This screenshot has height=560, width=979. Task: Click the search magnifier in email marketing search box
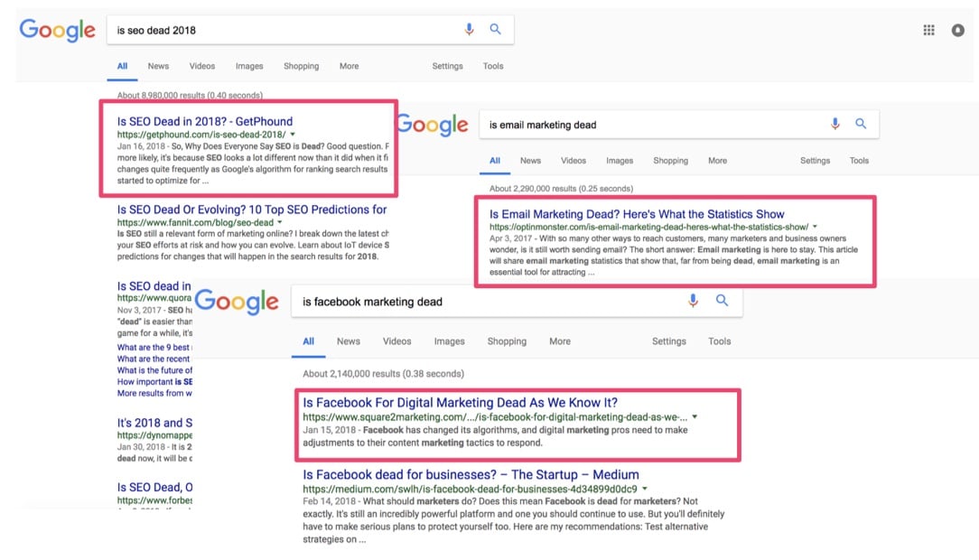(x=861, y=124)
